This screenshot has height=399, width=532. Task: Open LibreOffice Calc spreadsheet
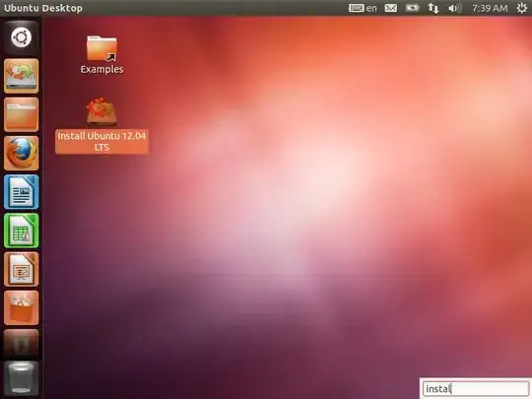point(21,231)
